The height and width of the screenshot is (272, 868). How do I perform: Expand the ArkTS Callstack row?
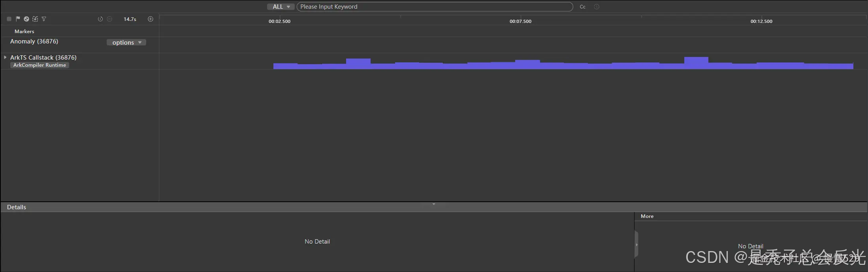click(5, 57)
